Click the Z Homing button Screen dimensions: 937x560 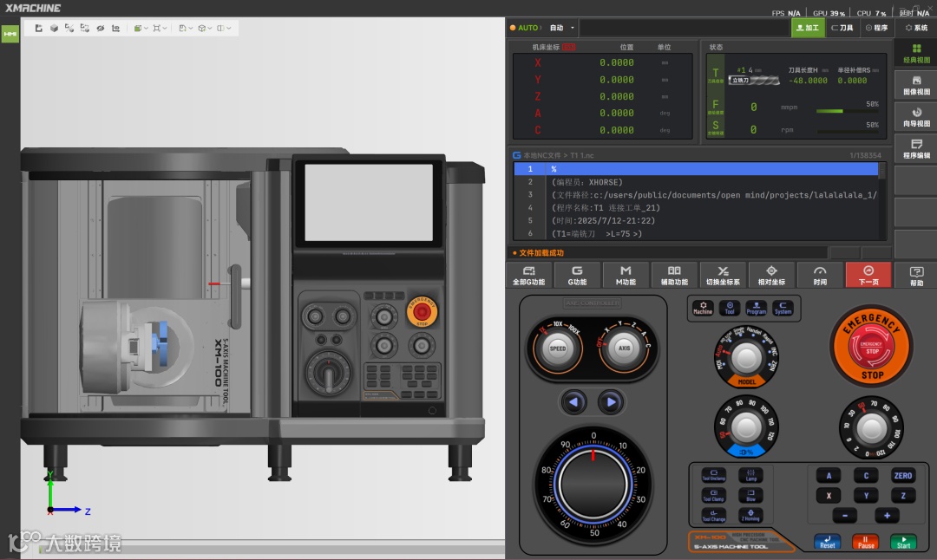pyautogui.click(x=751, y=515)
